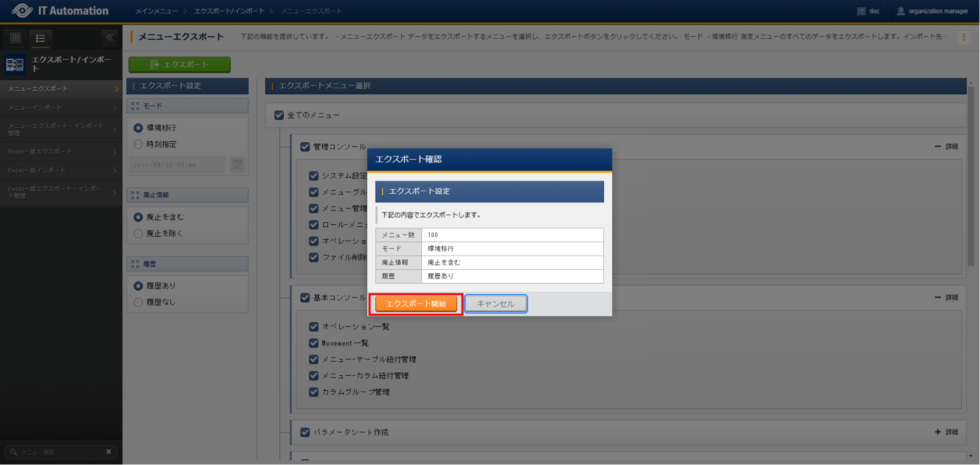Click the エクスポート開始 button
This screenshot has width=980, height=465.
click(416, 304)
